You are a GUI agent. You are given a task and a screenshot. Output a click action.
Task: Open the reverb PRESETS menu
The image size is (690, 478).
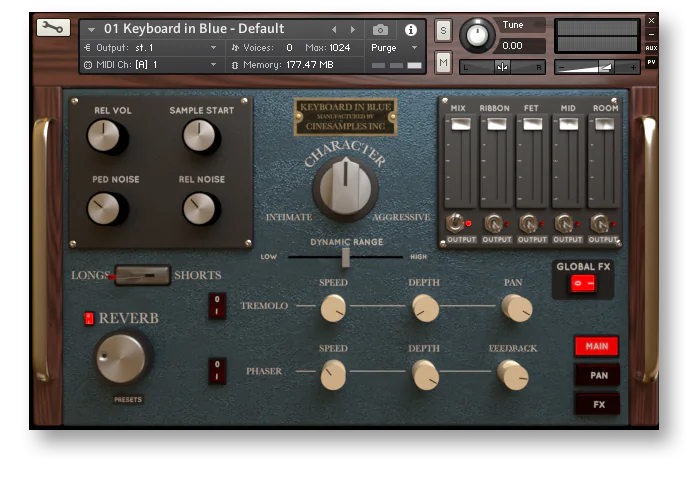pyautogui.click(x=128, y=400)
